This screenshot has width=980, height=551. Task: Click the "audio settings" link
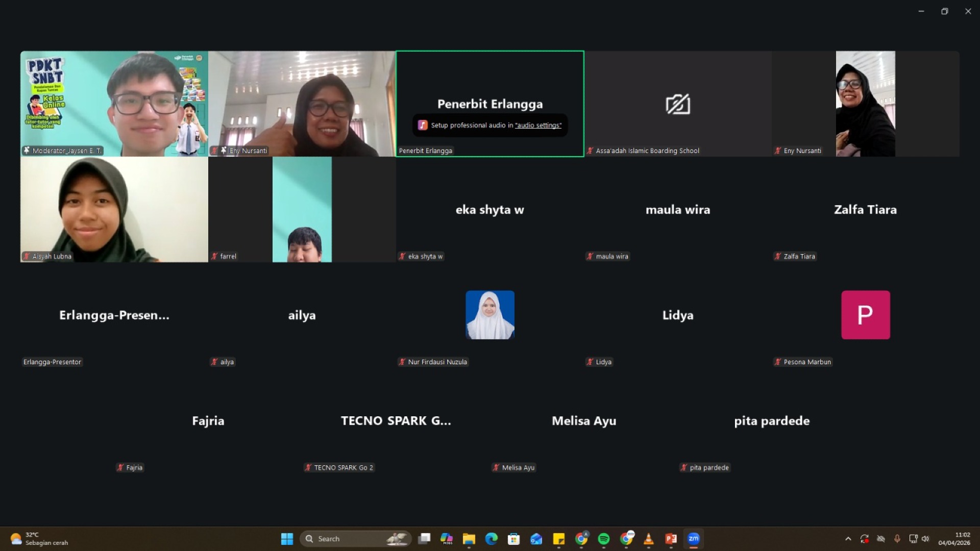point(538,126)
